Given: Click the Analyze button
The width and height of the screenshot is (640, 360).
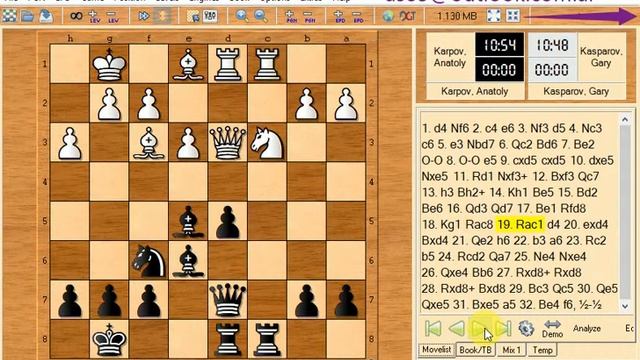Looking at the screenshot, I should point(587,329).
